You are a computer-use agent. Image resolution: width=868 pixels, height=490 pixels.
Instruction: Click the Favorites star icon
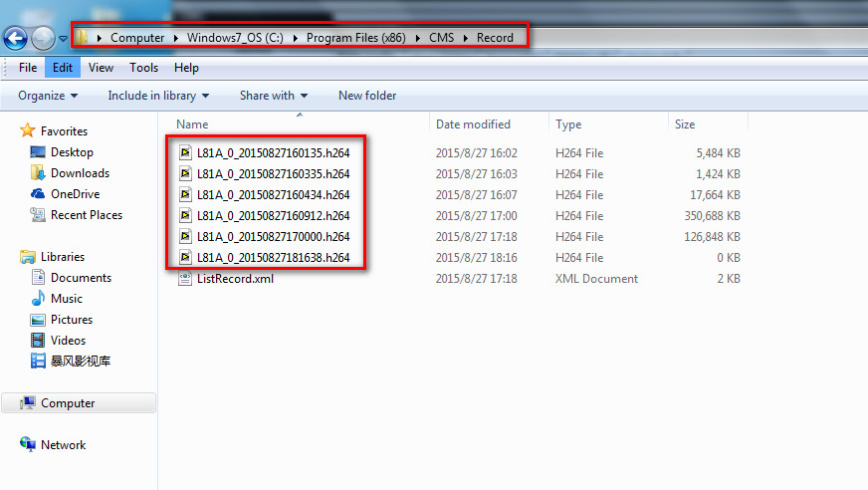[x=27, y=130]
